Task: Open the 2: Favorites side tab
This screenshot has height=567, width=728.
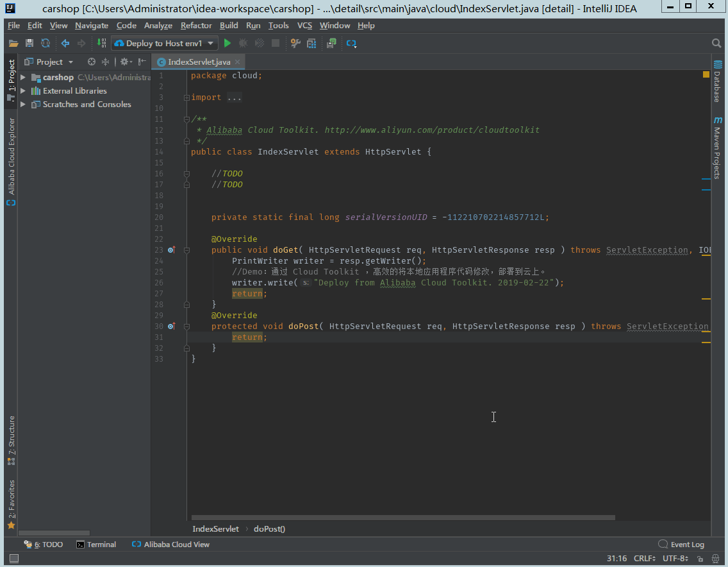Action: click(11, 505)
